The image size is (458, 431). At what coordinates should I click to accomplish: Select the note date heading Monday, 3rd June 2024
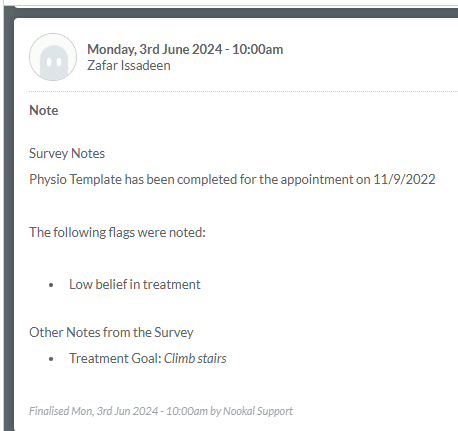point(155,49)
